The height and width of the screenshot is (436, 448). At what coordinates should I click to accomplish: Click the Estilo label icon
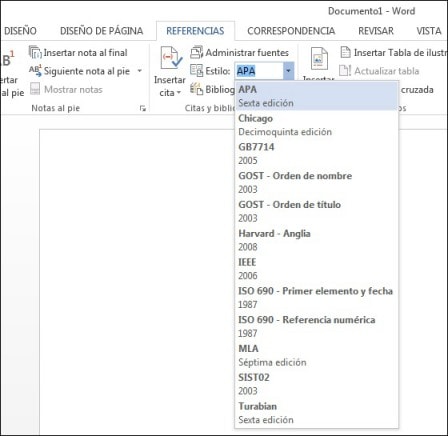(197, 71)
